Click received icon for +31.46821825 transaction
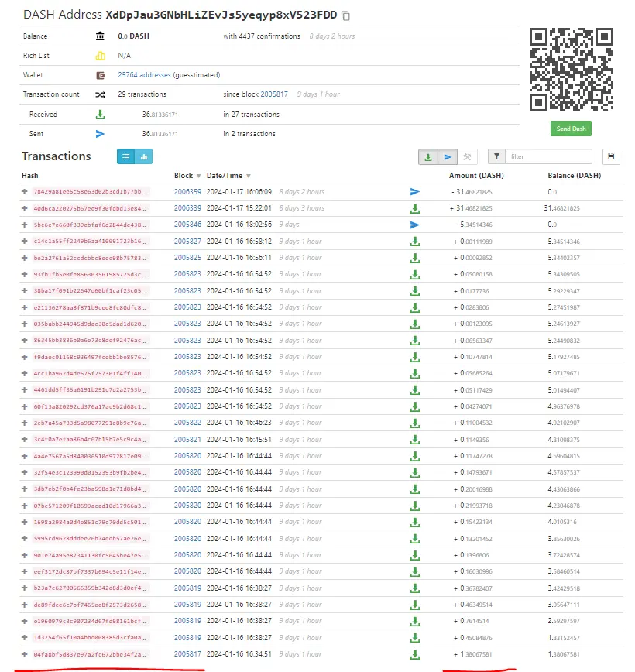 (414, 209)
